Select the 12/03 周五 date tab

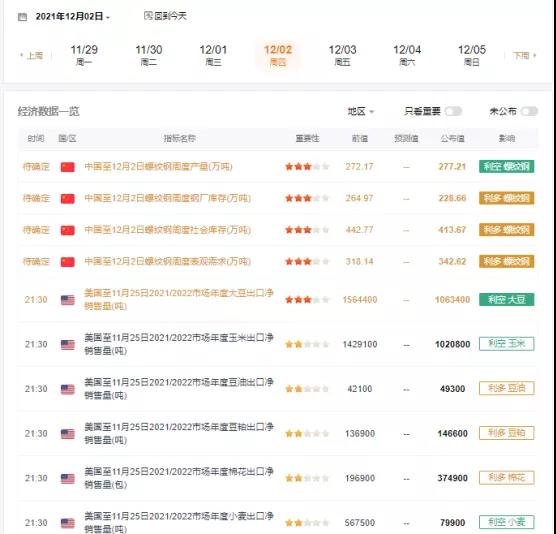coord(343,55)
